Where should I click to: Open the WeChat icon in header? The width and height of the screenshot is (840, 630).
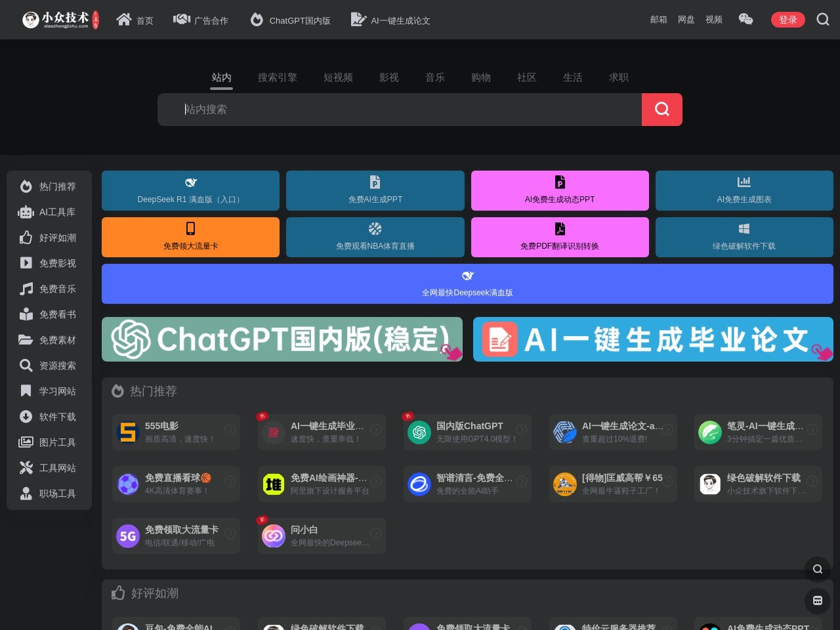[x=746, y=19]
